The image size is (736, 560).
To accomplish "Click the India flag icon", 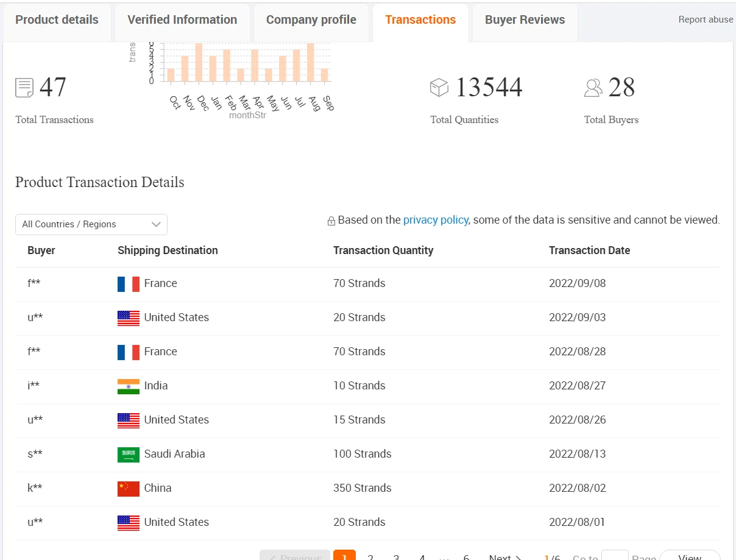I will [x=129, y=386].
